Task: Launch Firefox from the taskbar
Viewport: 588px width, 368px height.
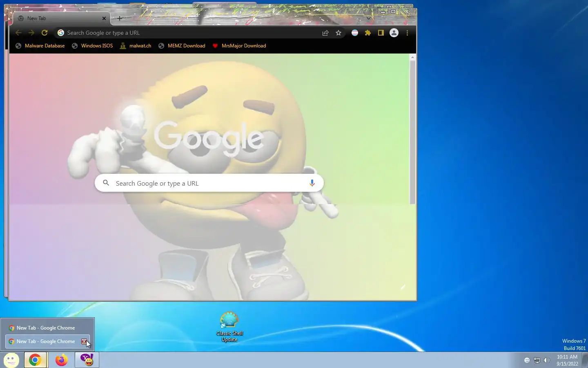Action: point(61,360)
